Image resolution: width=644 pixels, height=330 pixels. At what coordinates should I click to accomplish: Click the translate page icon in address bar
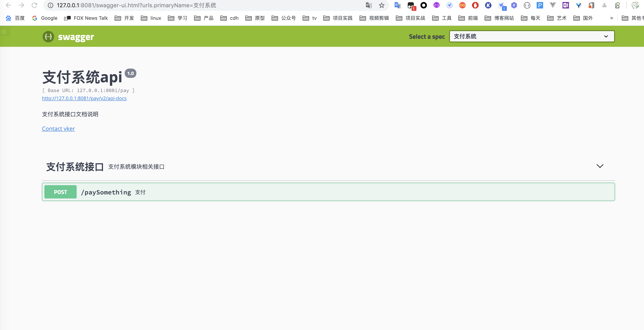point(368,5)
